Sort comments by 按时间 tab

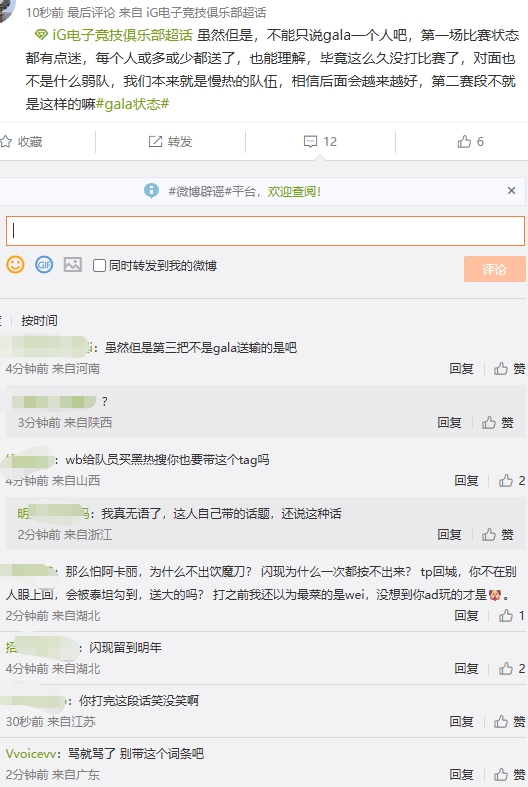coord(39,321)
